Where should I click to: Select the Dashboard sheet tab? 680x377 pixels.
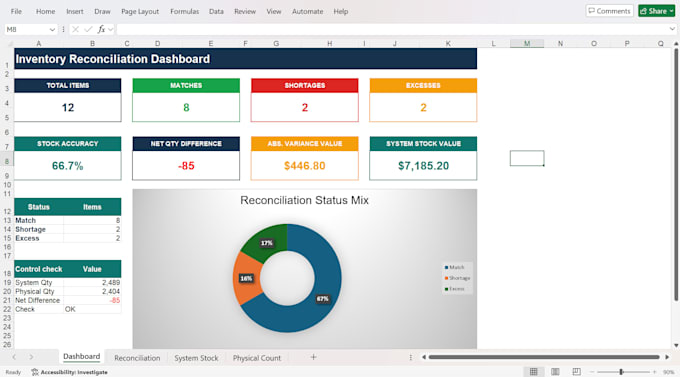(x=82, y=357)
